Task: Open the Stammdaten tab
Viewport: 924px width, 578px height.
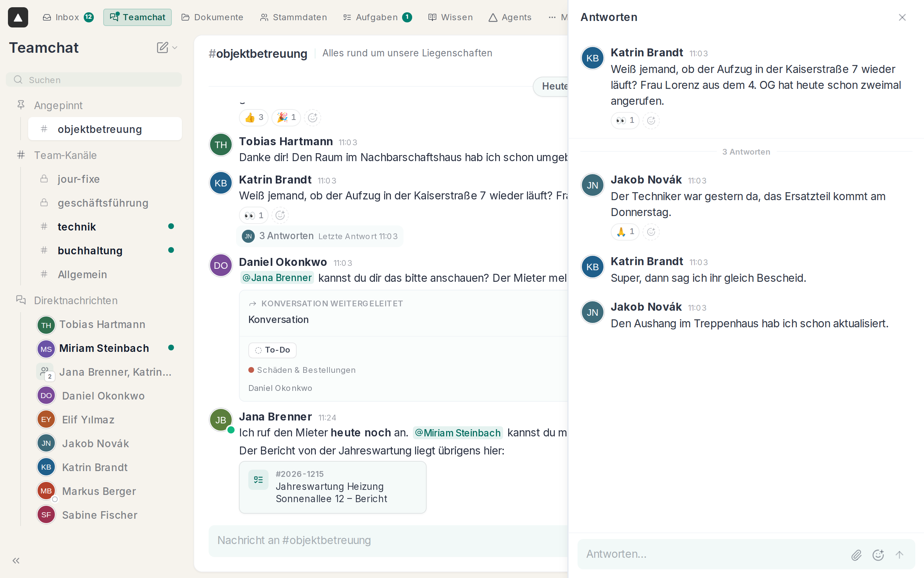Action: (x=293, y=17)
